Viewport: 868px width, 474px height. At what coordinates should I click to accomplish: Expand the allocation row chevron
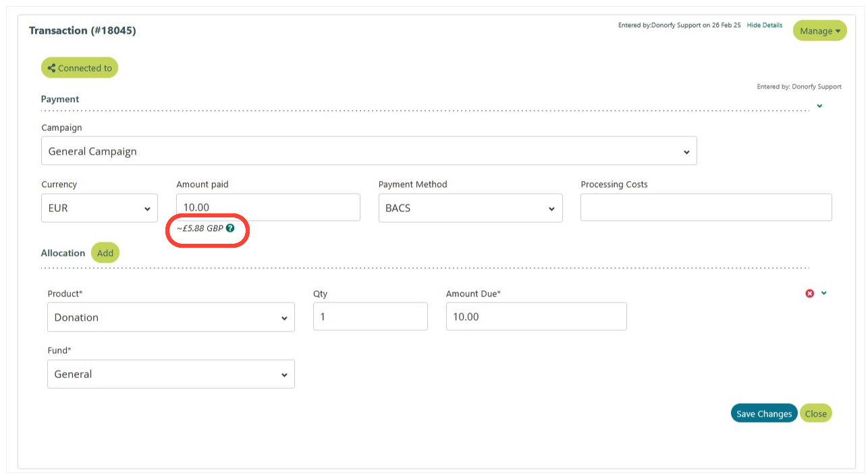pos(824,293)
